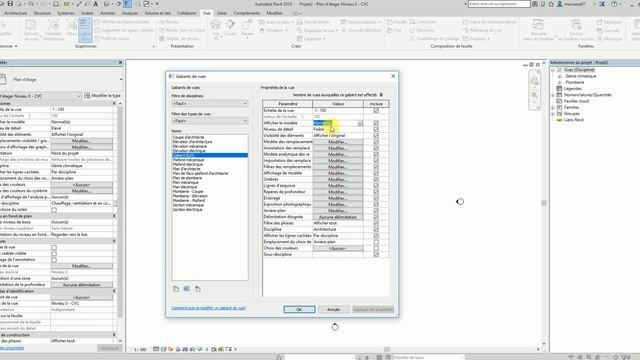The height and width of the screenshot is (360, 640).
Task: Toggle Inclure checkbox for Ombres
Action: tap(376, 179)
